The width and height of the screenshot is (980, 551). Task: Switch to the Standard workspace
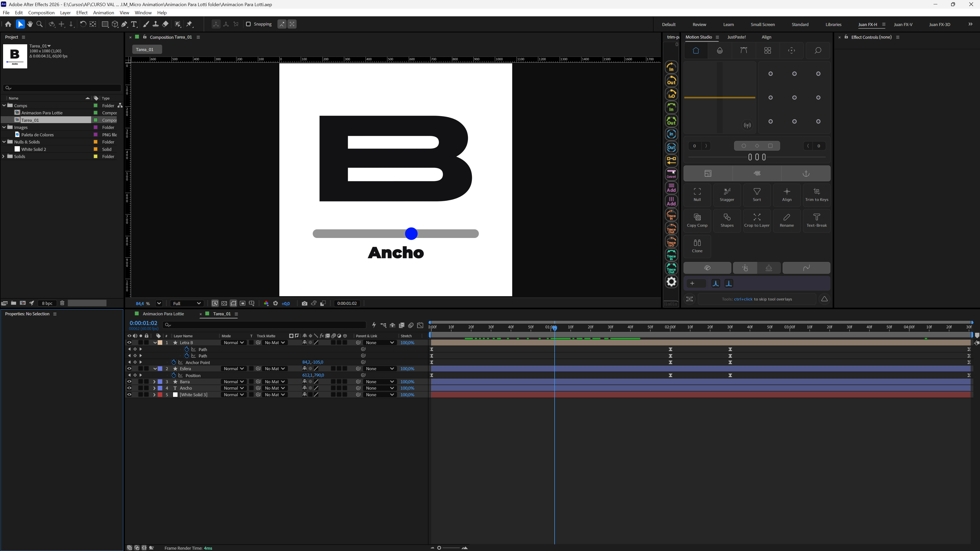800,24
